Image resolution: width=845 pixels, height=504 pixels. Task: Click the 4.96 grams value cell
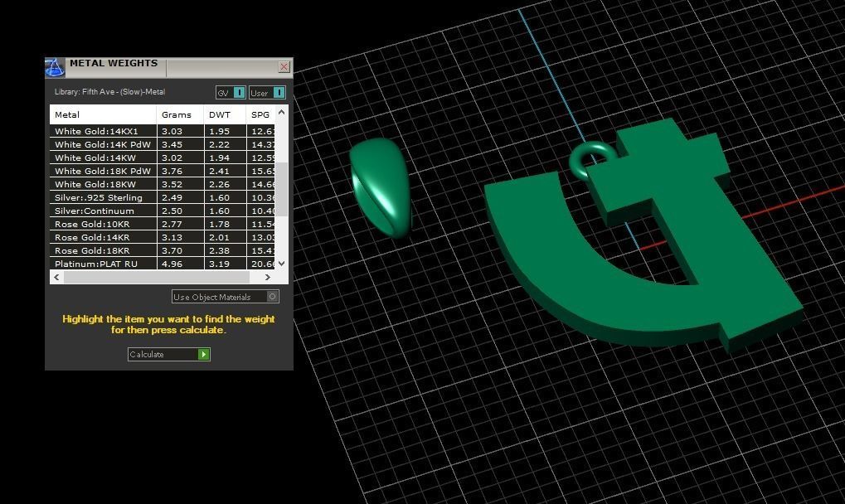pyautogui.click(x=181, y=264)
